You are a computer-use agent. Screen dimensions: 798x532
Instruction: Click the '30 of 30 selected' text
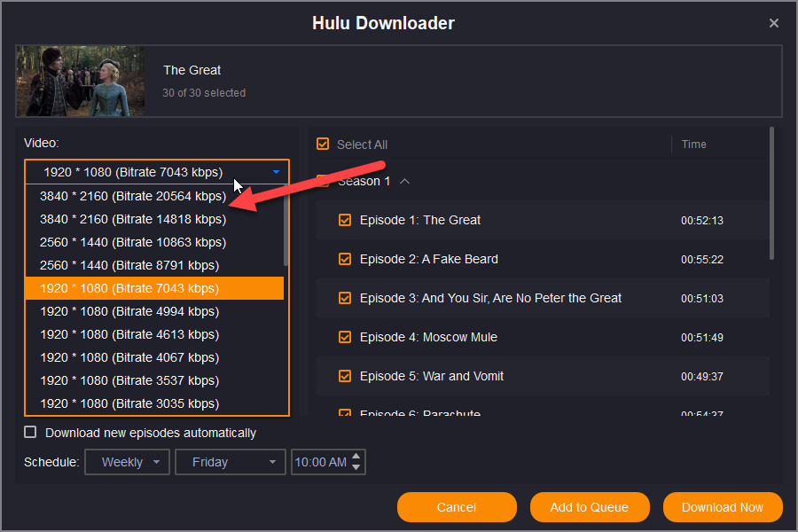204,92
